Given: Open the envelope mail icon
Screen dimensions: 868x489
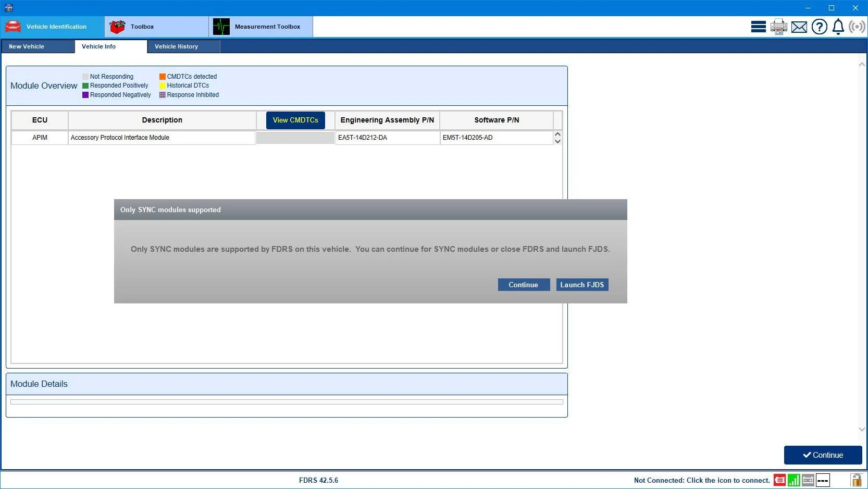Looking at the screenshot, I should point(799,27).
